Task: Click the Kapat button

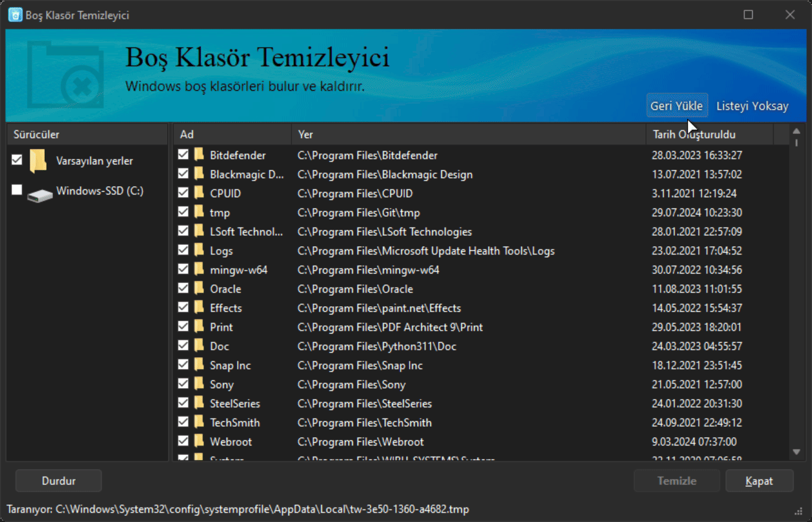Action: click(759, 481)
